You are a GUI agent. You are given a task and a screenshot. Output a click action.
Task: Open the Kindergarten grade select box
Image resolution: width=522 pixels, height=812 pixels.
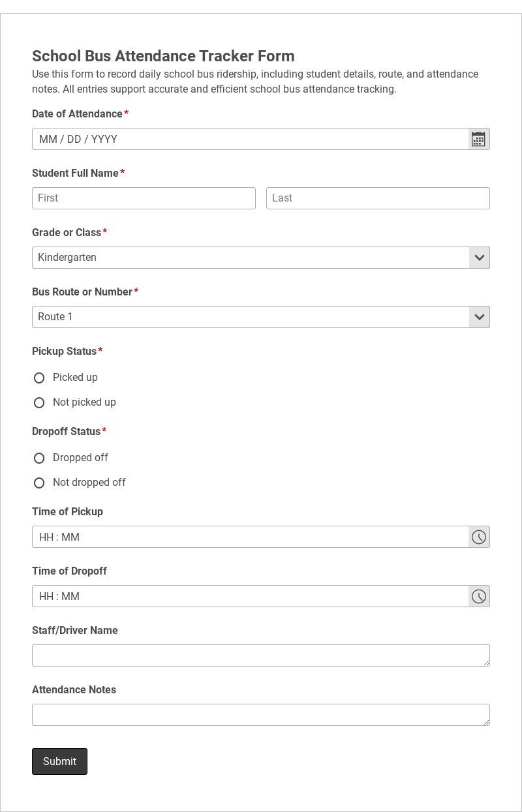pyautogui.click(x=261, y=258)
